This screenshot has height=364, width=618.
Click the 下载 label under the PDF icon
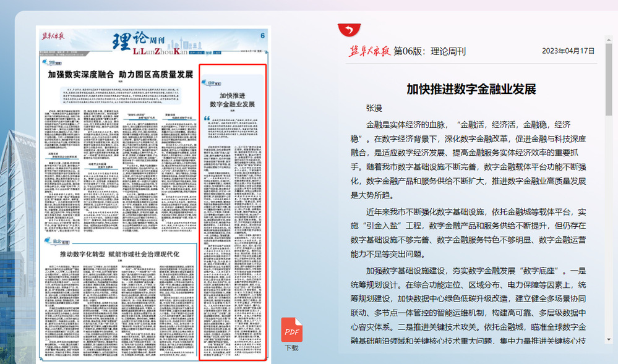coord(292,348)
